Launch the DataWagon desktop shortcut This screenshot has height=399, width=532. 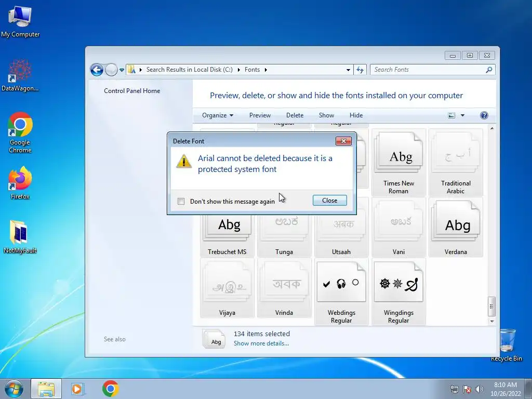[20, 75]
